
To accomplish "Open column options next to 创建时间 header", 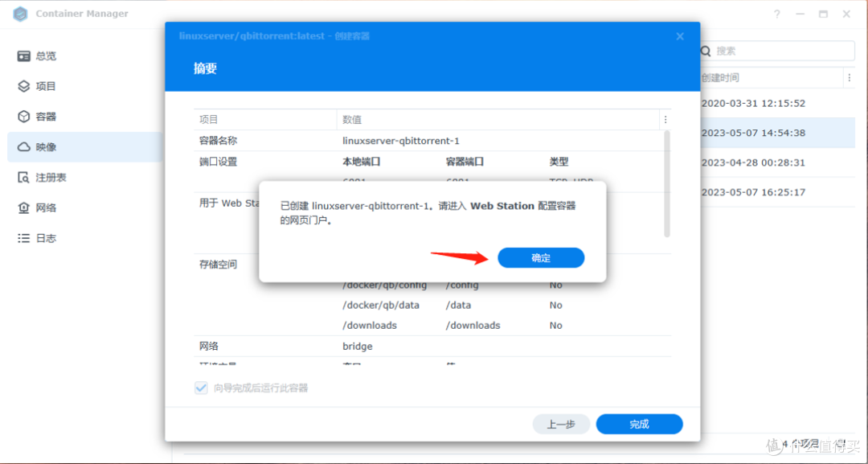I will pyautogui.click(x=850, y=77).
